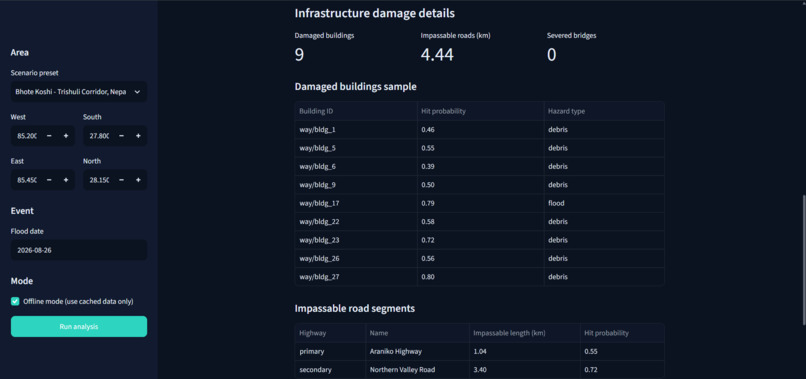Screen dimensions: 806x379
Task: Open the Flood date picker field
Action: tap(79, 250)
